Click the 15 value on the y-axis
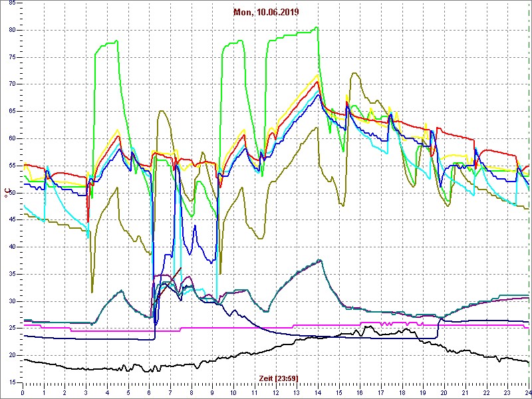 point(11,382)
